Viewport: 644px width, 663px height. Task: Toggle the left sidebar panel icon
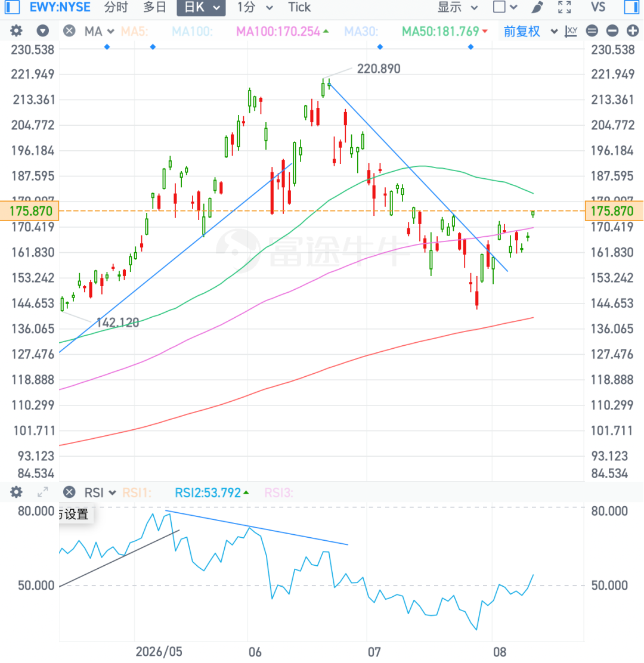tap(12, 7)
